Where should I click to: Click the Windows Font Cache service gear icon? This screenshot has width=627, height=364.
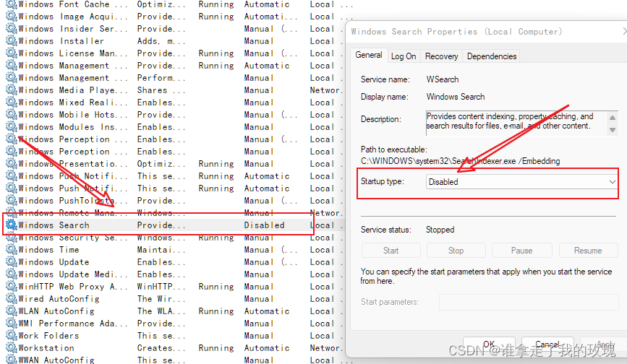[x=11, y=4]
